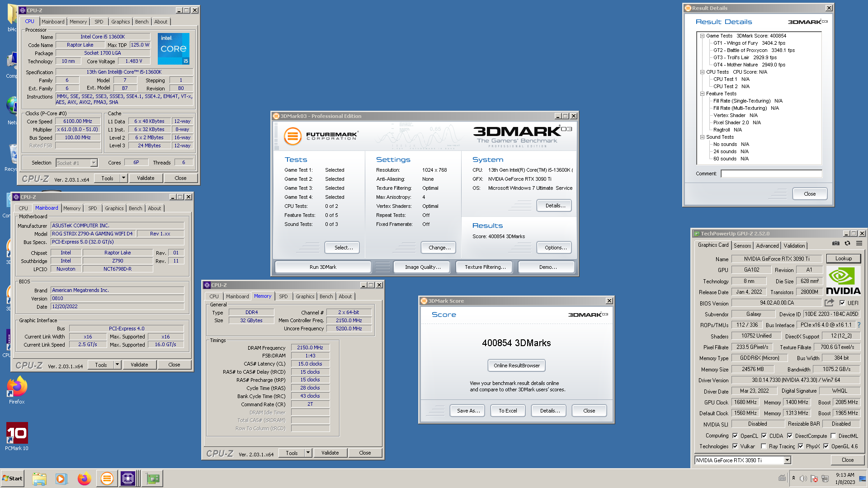
Task: Toggle the PhysX checkbox
Action: click(x=801, y=446)
